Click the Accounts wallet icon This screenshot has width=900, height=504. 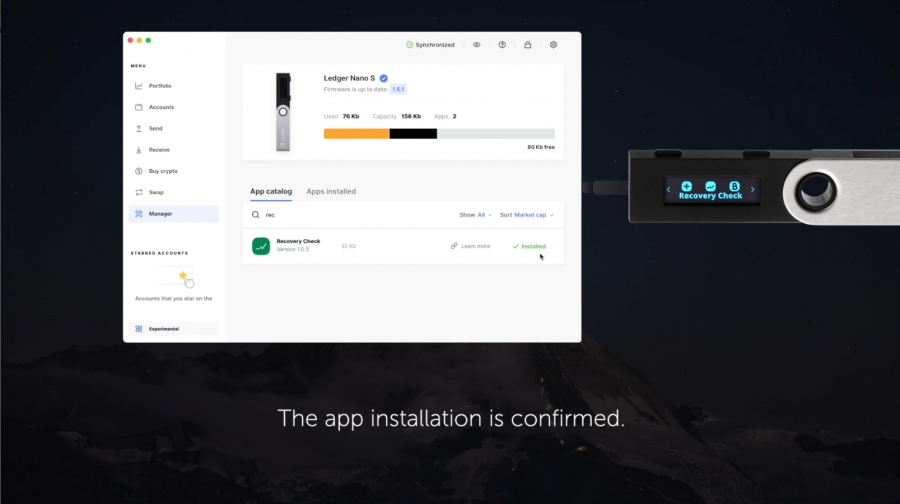click(x=138, y=107)
